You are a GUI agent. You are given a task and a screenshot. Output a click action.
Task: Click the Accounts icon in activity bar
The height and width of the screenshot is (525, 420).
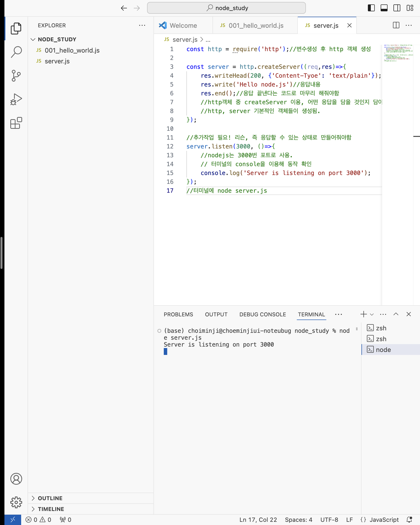tap(16, 479)
